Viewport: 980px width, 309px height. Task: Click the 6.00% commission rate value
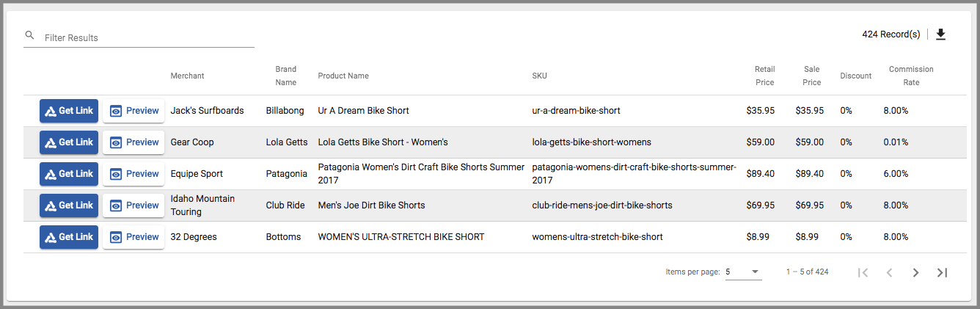(896, 174)
